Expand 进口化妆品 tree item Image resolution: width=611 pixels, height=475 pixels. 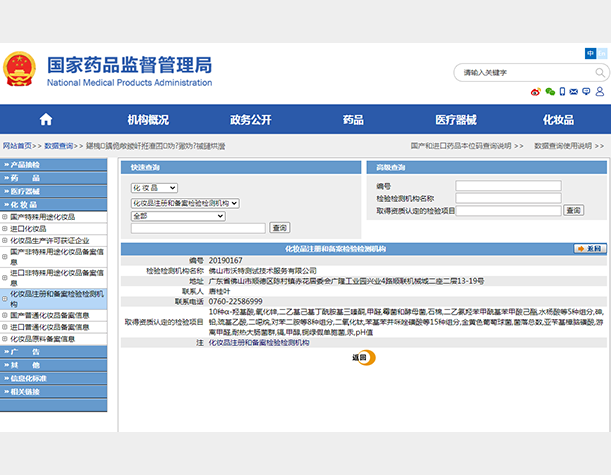point(5,229)
